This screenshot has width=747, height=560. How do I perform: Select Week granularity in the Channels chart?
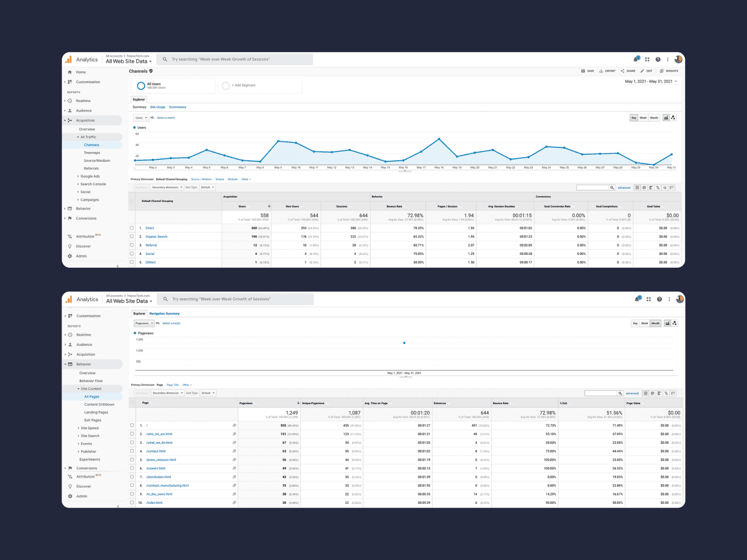(643, 118)
